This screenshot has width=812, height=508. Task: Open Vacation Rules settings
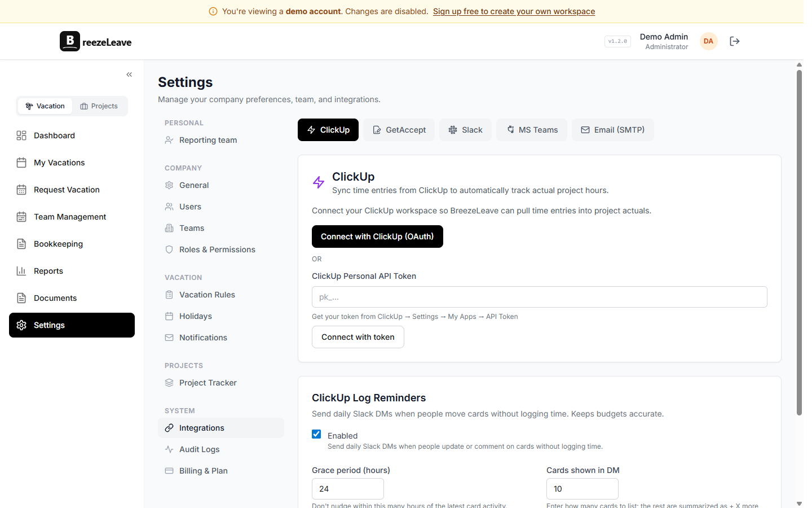pyautogui.click(x=221, y=295)
